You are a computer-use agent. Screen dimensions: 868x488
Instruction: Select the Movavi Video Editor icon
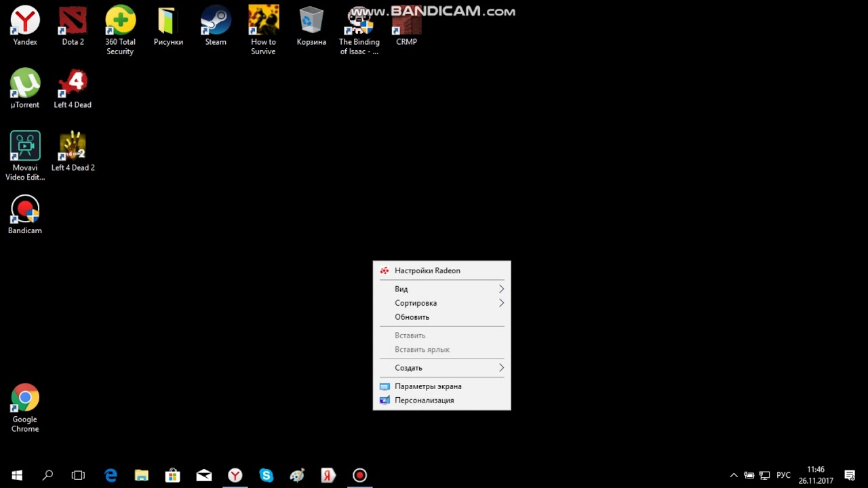25,157
